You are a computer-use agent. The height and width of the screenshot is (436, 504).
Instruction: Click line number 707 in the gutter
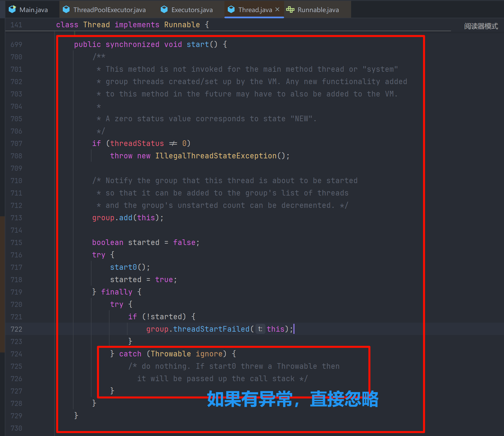click(16, 143)
